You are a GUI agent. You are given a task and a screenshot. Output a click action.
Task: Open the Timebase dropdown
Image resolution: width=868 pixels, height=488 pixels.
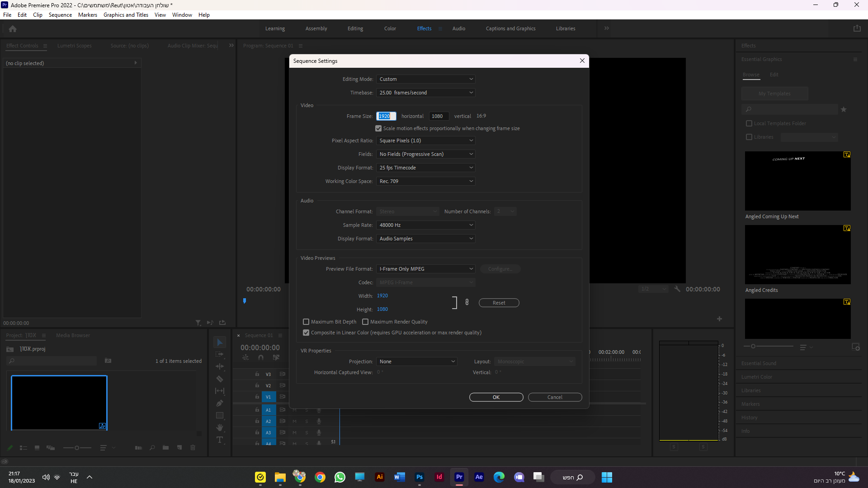click(425, 93)
